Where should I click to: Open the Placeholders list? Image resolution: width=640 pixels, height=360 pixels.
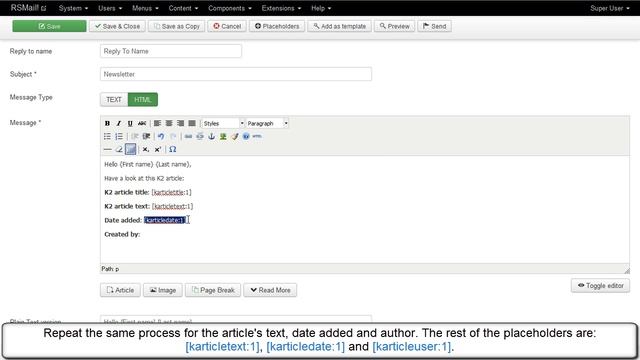277,26
